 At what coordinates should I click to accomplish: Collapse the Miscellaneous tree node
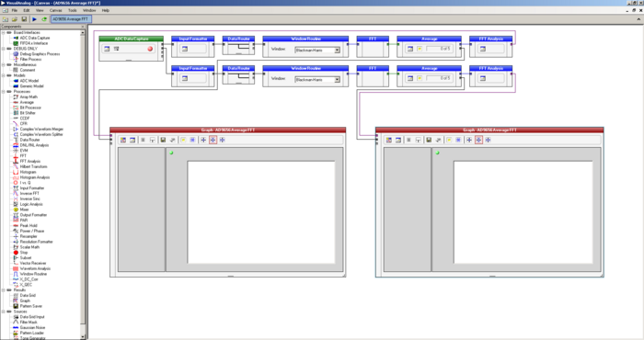(4, 64)
